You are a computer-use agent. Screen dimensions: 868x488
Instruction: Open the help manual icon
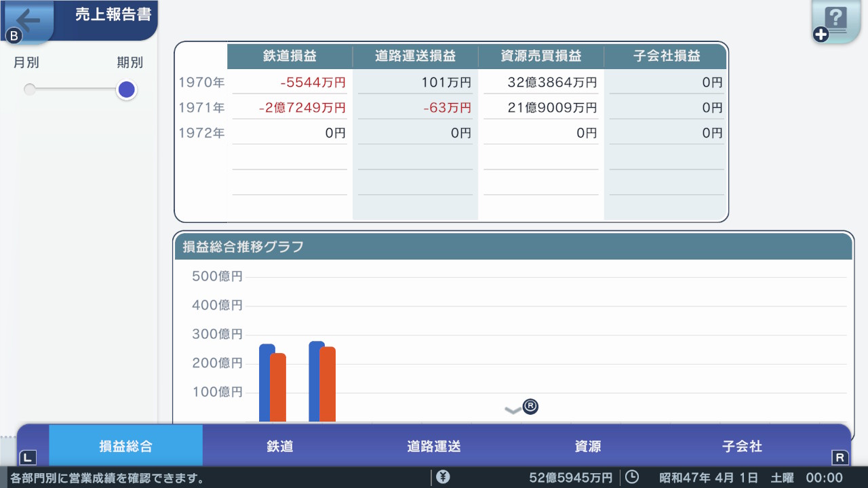836,22
